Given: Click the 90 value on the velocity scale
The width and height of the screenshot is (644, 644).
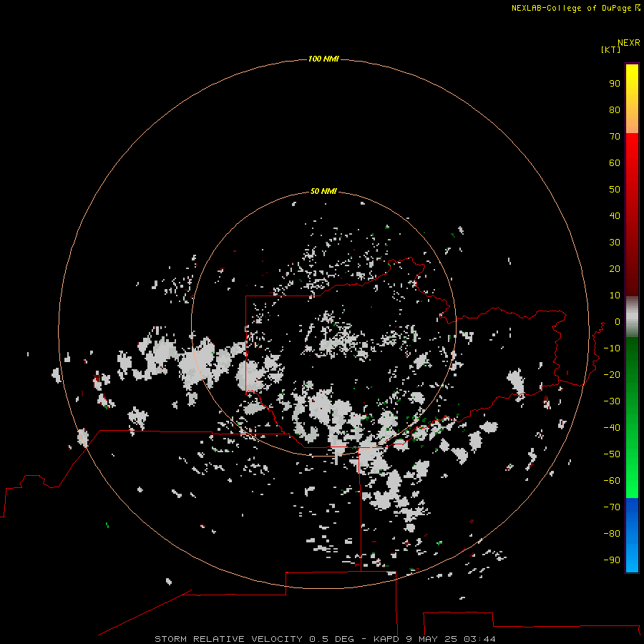Looking at the screenshot, I should click(615, 84).
